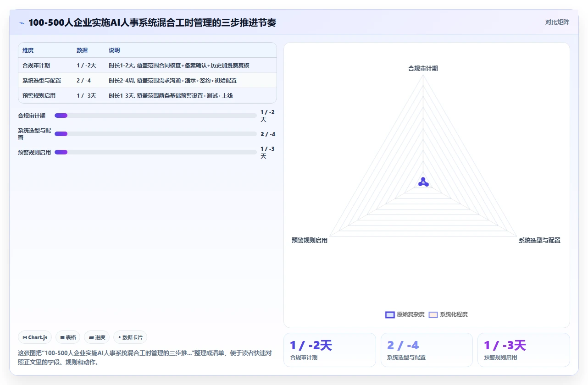Click radar axis label 预警规则启用

point(310,240)
